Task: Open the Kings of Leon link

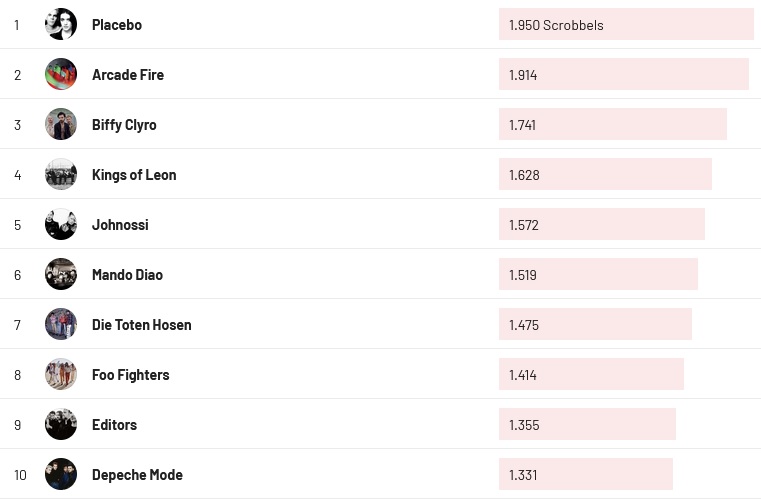Action: click(134, 175)
